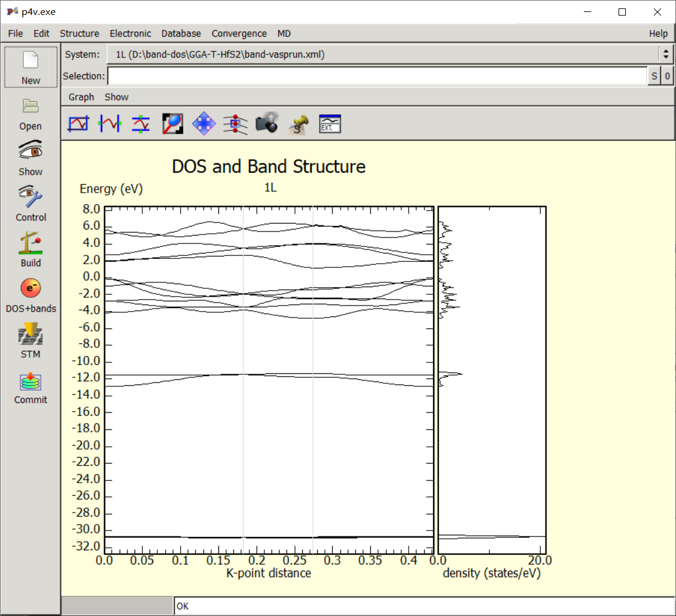This screenshot has height=616, width=676.
Task: Select the horizontal range limits icon
Action: click(110, 124)
